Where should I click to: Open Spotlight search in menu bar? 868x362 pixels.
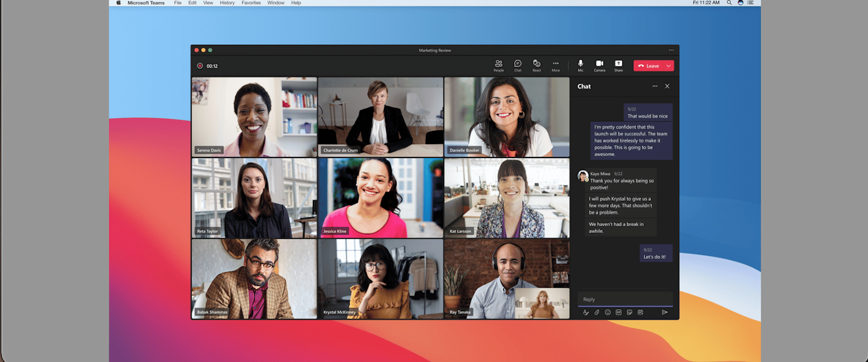pos(729,3)
